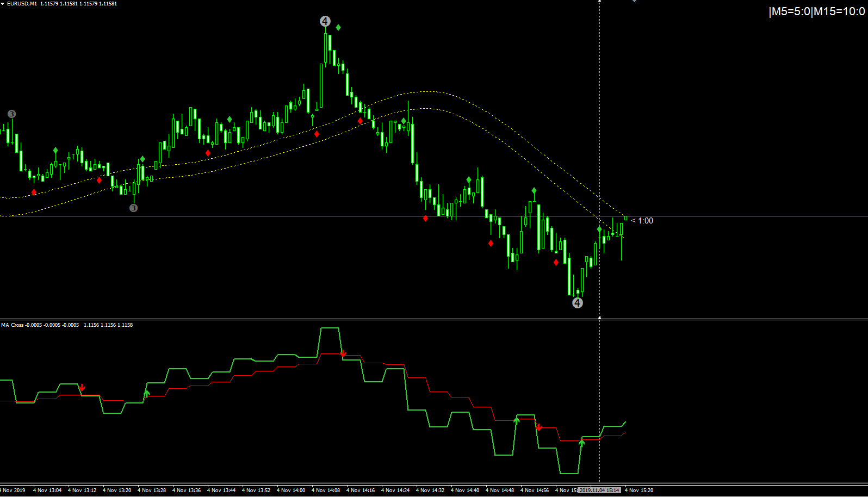Select the circled 4 marker at the price peak
The width and height of the screenshot is (868, 497).
pyautogui.click(x=325, y=21)
